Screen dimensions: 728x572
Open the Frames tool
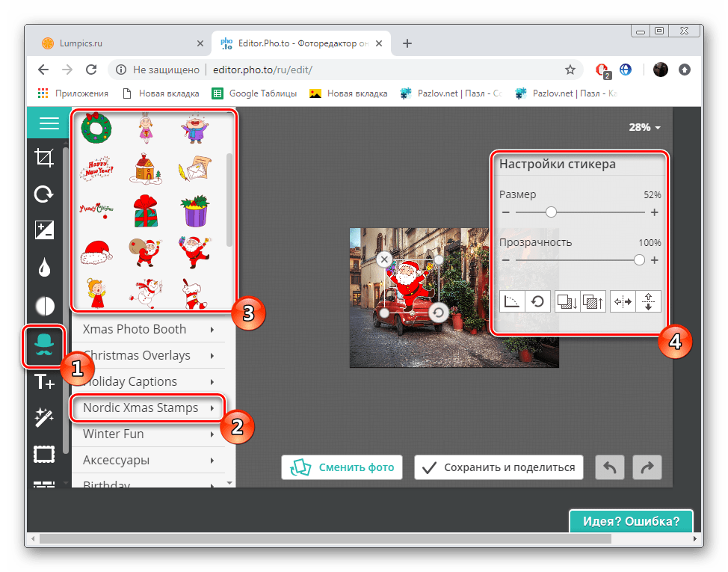click(44, 454)
